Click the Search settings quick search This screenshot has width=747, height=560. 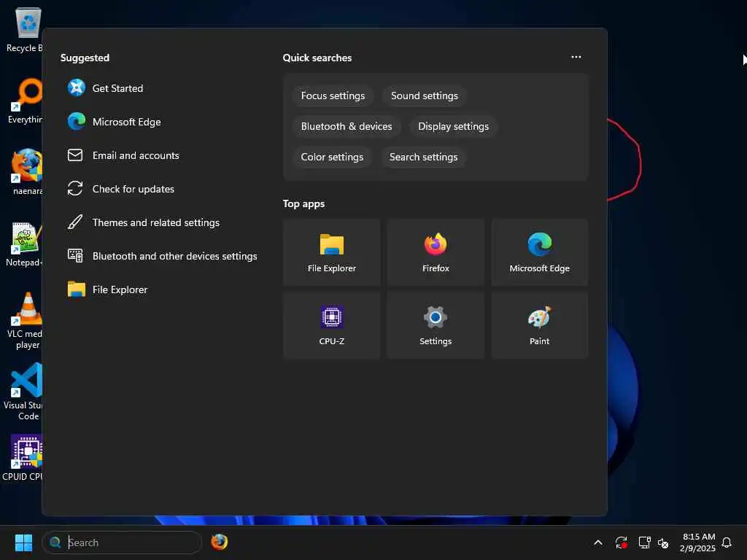pyautogui.click(x=424, y=157)
